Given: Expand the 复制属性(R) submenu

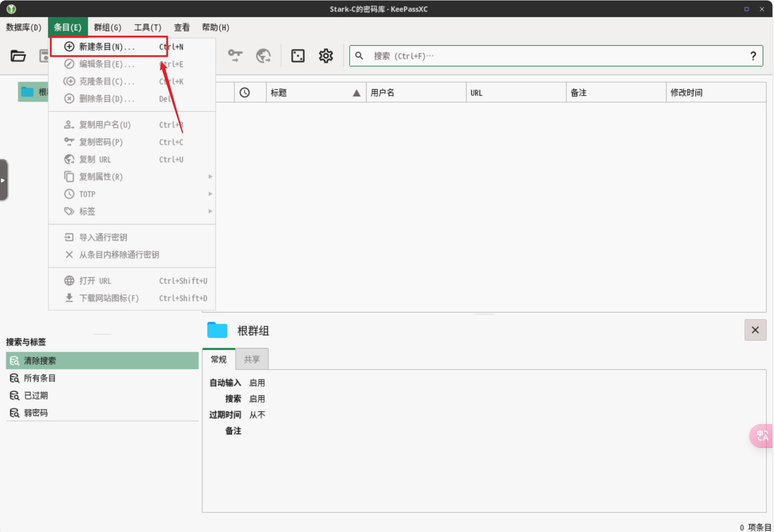Looking at the screenshot, I should [x=132, y=177].
